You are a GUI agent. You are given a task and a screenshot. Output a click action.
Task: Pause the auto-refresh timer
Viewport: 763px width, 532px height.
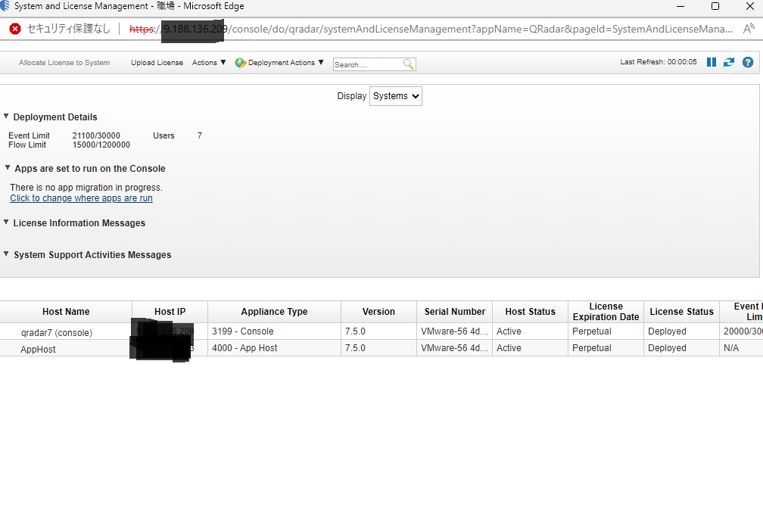click(x=711, y=62)
